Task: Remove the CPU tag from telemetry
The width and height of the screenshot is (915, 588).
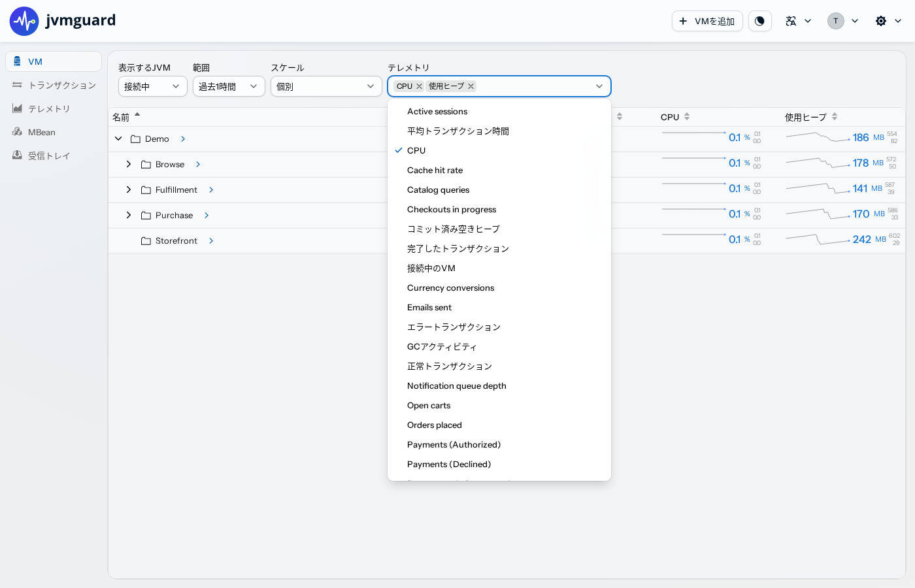Action: pyautogui.click(x=419, y=86)
